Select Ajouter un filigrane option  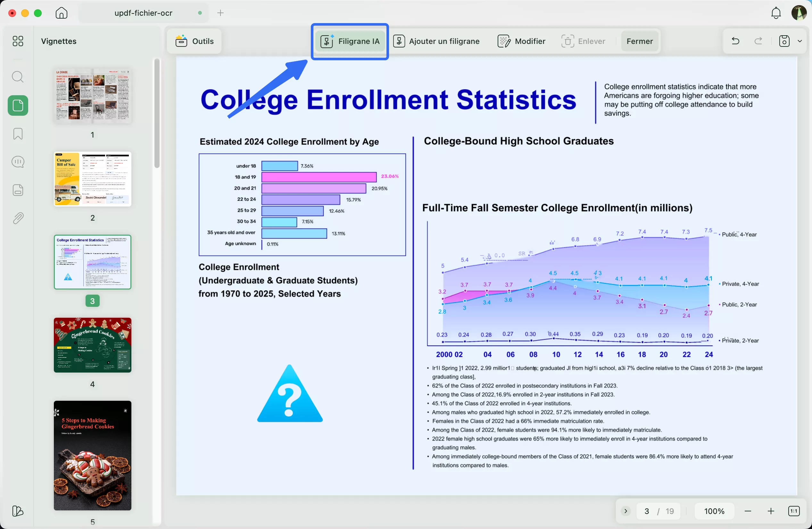click(x=436, y=41)
